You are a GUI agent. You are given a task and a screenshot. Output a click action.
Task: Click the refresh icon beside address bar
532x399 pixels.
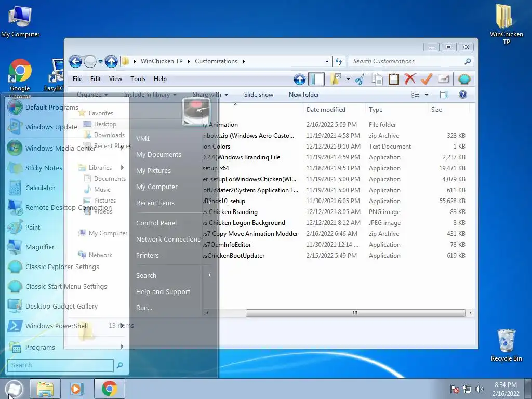click(339, 61)
